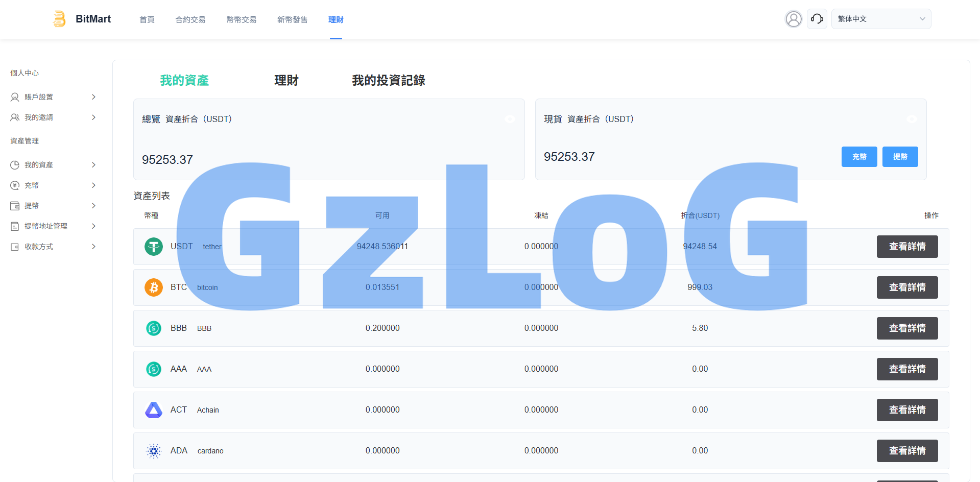Click the BBB coin icon
This screenshot has width=980, height=482.
[153, 328]
